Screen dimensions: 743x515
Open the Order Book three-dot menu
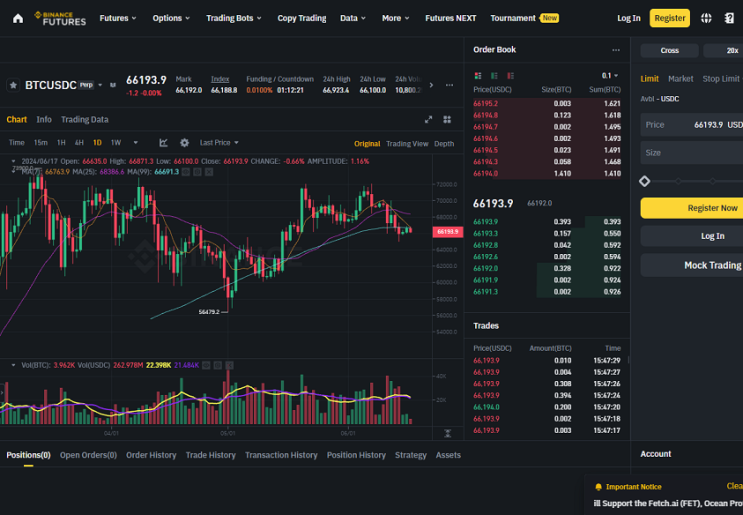pos(616,50)
